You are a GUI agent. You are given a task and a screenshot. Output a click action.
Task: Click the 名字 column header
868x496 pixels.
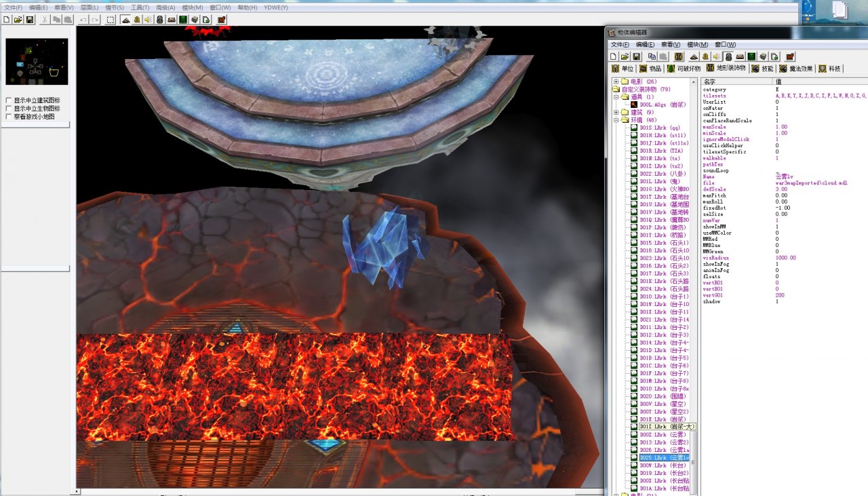pos(737,81)
